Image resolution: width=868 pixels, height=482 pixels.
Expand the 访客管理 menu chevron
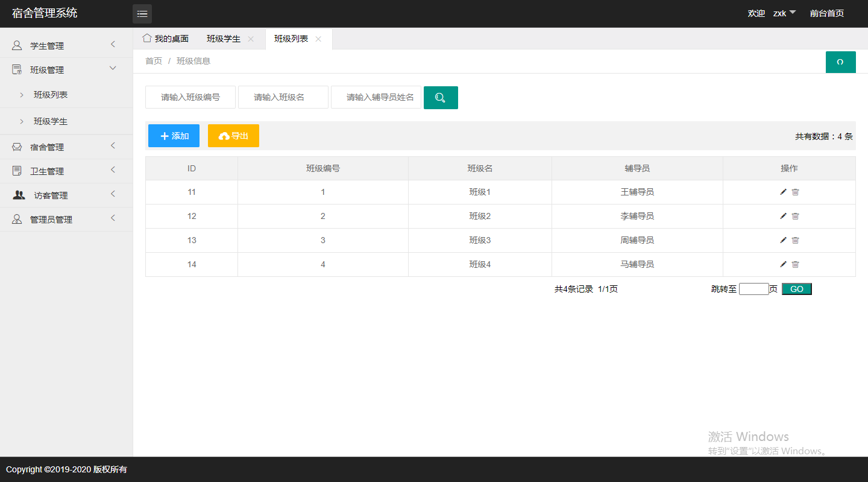(x=113, y=194)
